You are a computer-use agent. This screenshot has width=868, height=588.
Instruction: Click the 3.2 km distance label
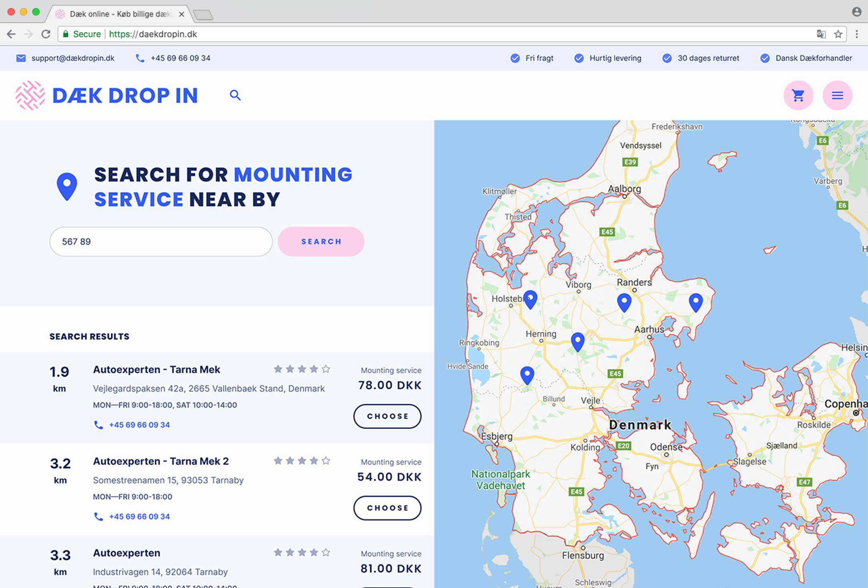60,470
